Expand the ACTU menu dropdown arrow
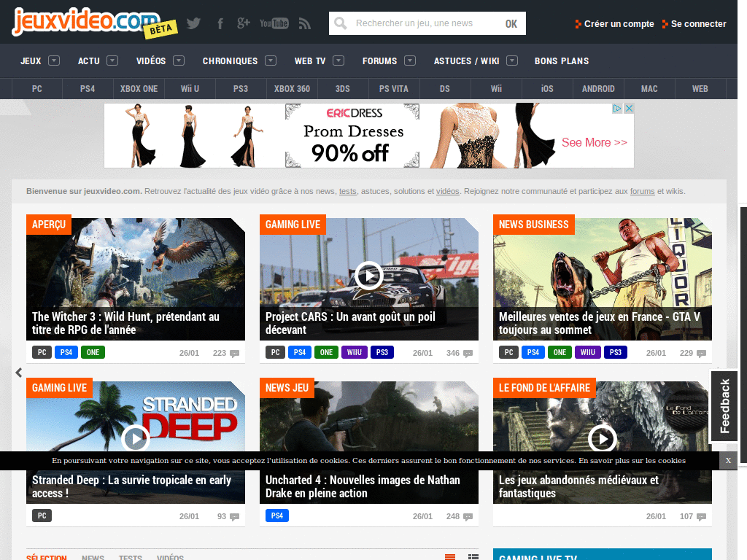 [x=112, y=61]
